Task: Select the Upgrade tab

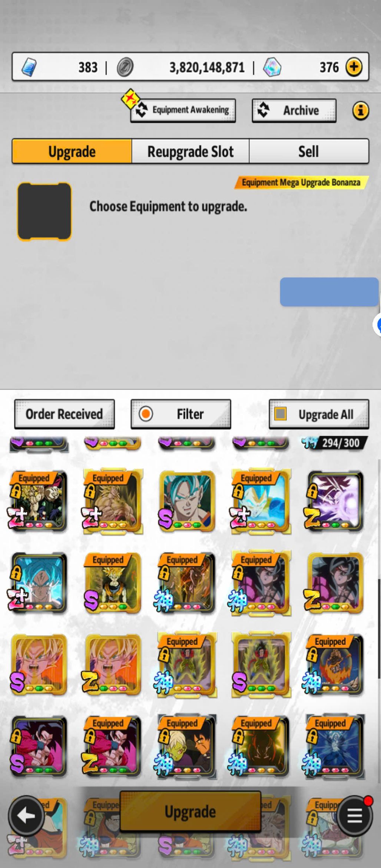Action: tap(72, 151)
